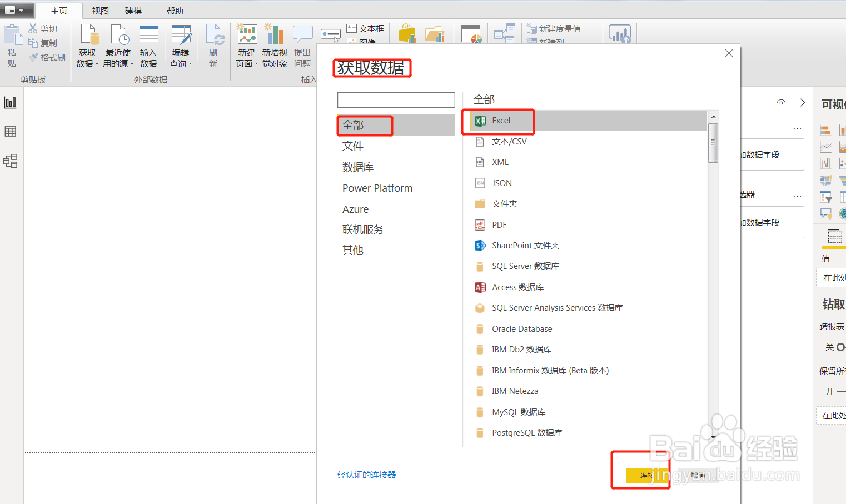This screenshot has height=504, width=846.
Task: Click the connector list scroll-up arrow
Action: (x=713, y=117)
